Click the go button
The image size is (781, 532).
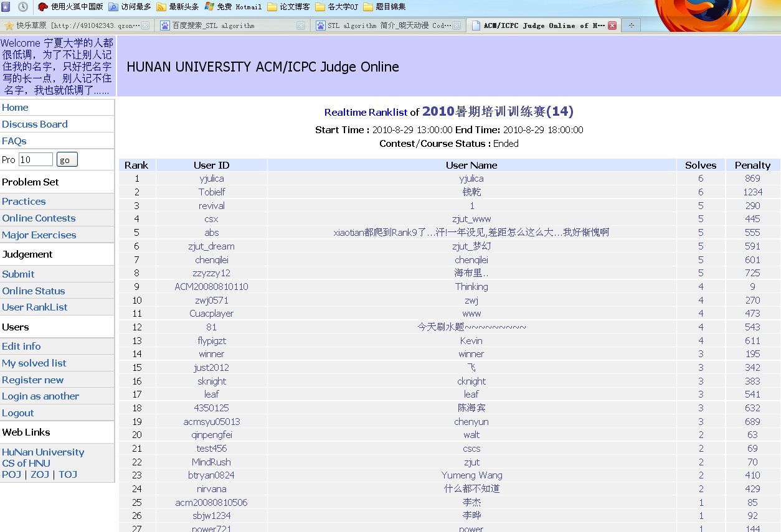(67, 159)
